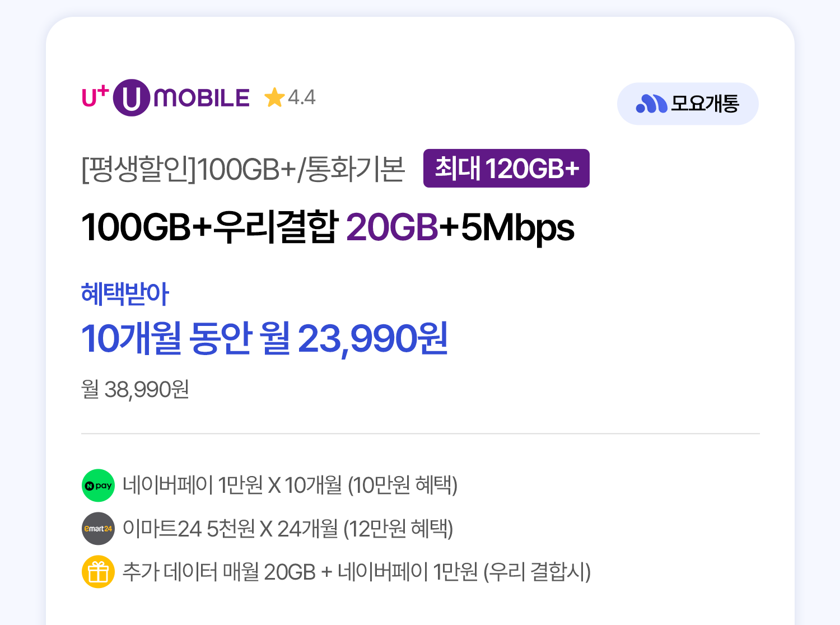Screen dimensions: 840x625
Task: Click the emart24 circular icon
Action: (x=98, y=529)
